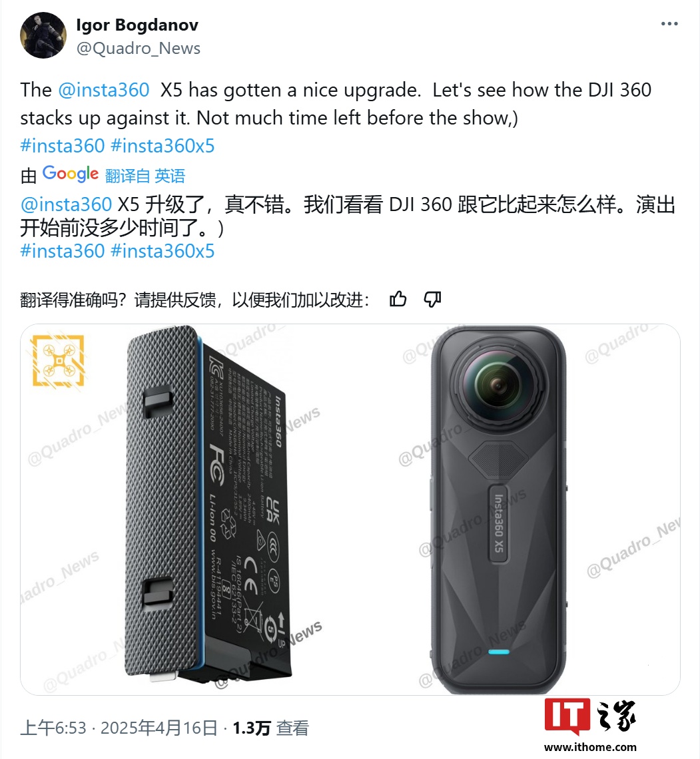The image size is (700, 759).
Task: Open @insta360 mention in Chinese translation
Action: (x=67, y=204)
